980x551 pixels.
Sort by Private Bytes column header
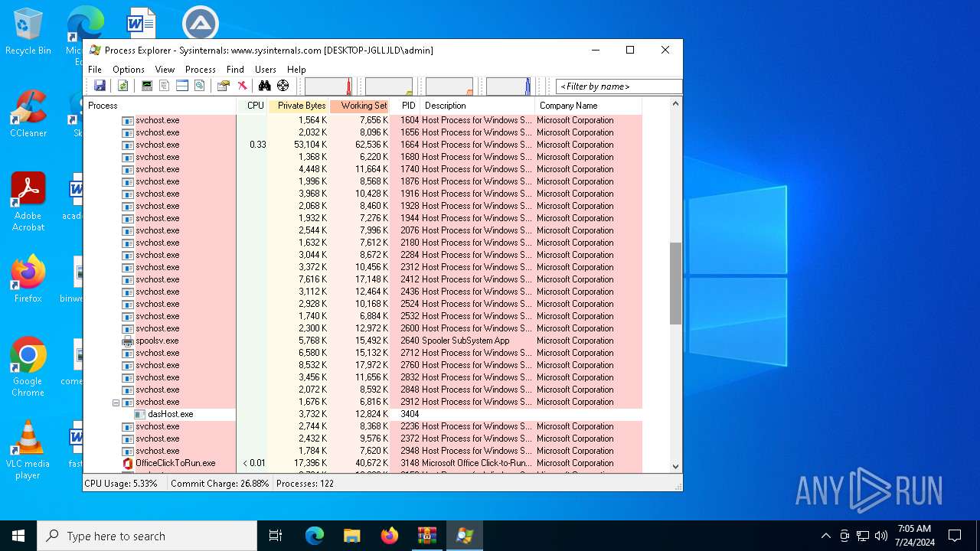(299, 106)
